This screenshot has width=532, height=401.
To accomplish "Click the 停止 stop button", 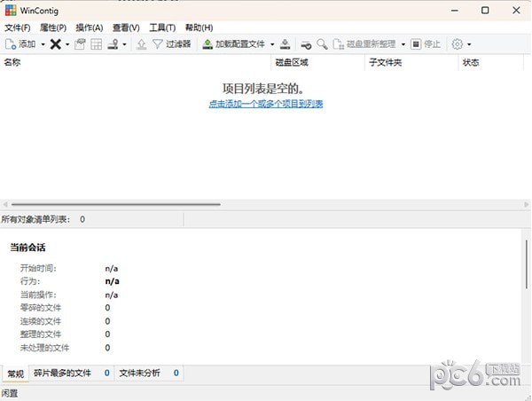I will 426,44.
